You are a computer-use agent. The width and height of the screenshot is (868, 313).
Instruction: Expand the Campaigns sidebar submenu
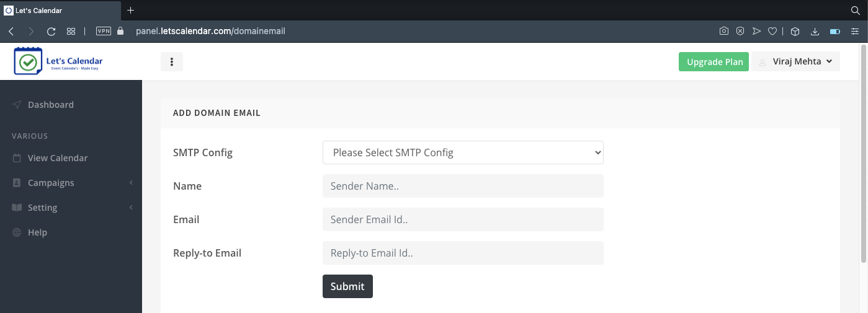pos(71,183)
